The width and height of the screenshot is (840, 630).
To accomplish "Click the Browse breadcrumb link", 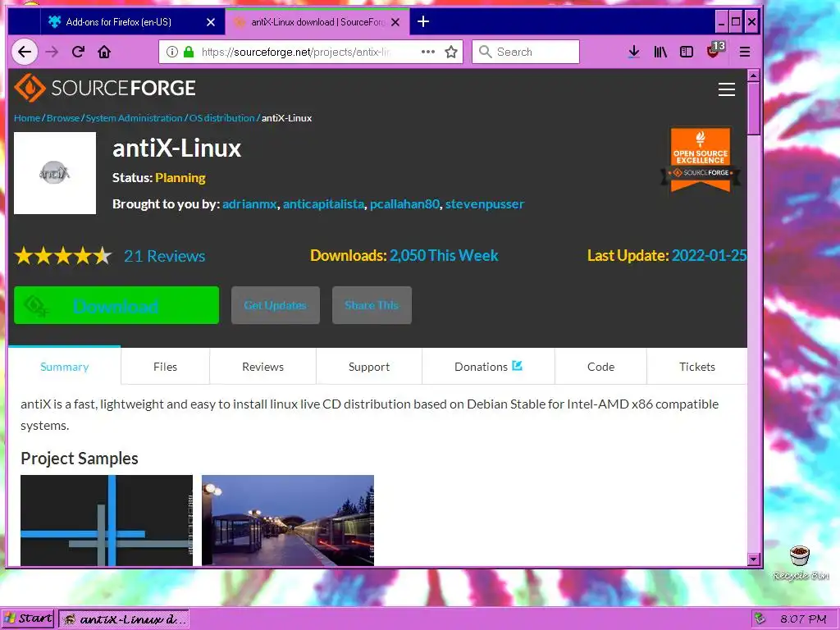I will 63,118.
